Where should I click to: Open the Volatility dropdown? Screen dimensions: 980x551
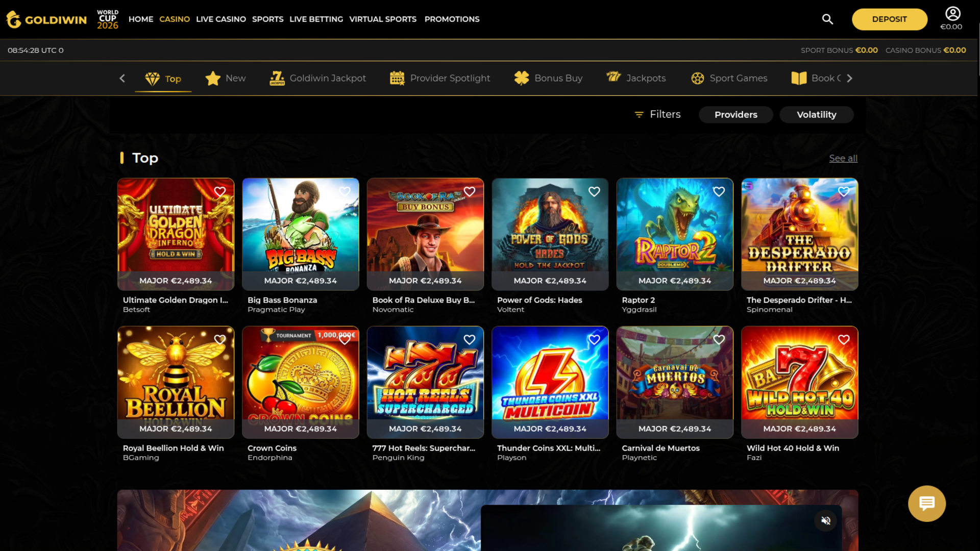[x=816, y=115]
